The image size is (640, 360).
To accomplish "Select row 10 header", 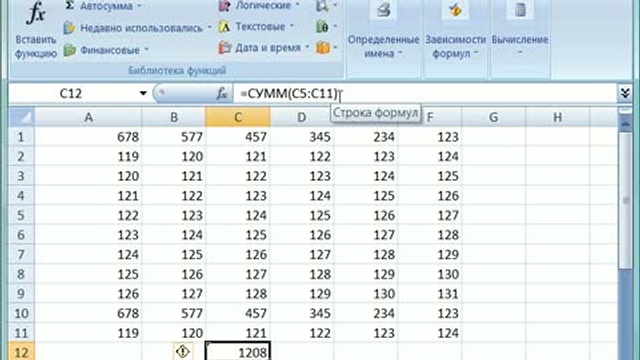I will [x=22, y=313].
